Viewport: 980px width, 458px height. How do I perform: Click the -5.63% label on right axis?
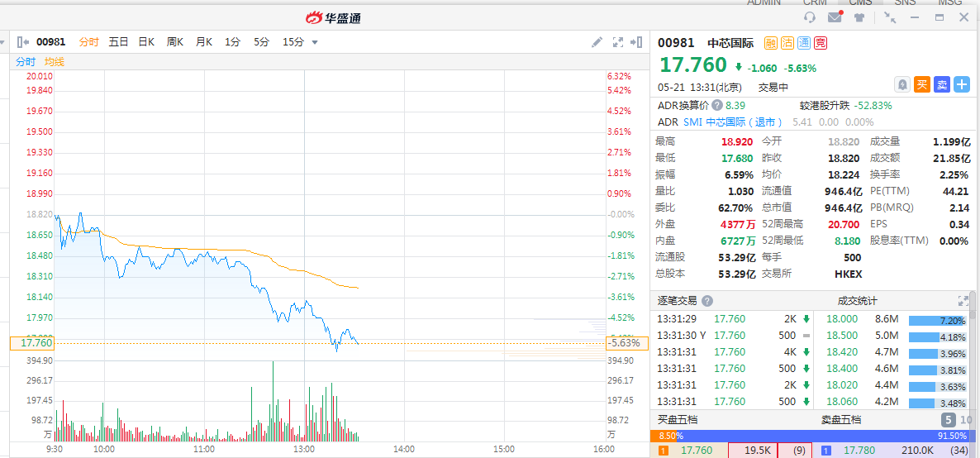(x=627, y=343)
